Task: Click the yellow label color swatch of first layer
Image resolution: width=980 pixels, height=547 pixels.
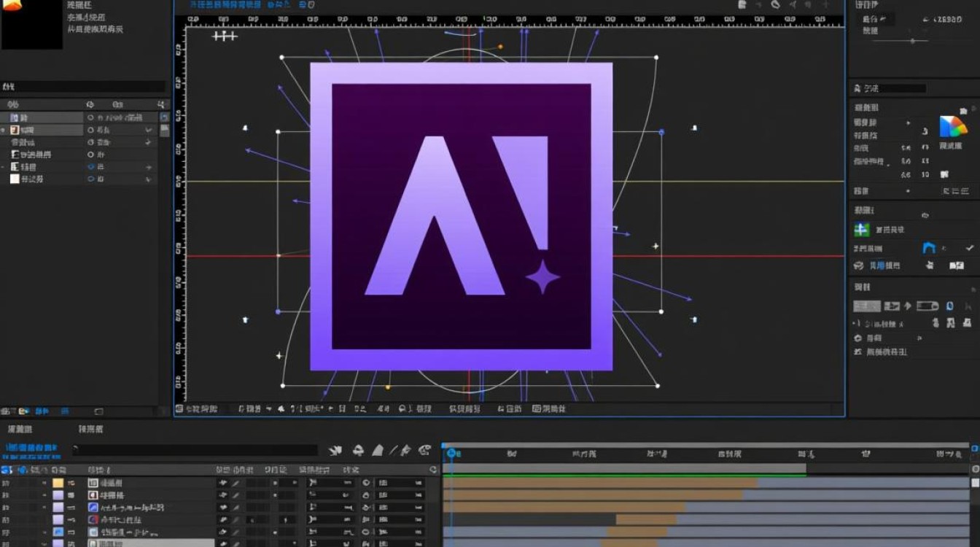Action: click(x=58, y=483)
